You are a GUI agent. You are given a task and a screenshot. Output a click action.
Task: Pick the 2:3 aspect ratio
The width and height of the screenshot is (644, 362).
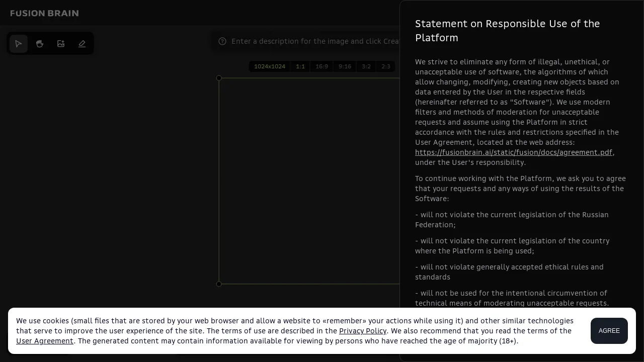tap(386, 66)
